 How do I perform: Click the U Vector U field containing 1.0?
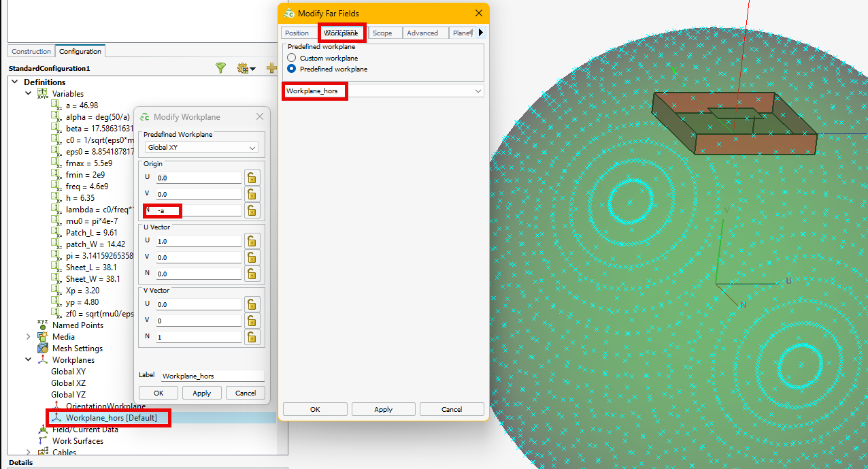pos(199,241)
